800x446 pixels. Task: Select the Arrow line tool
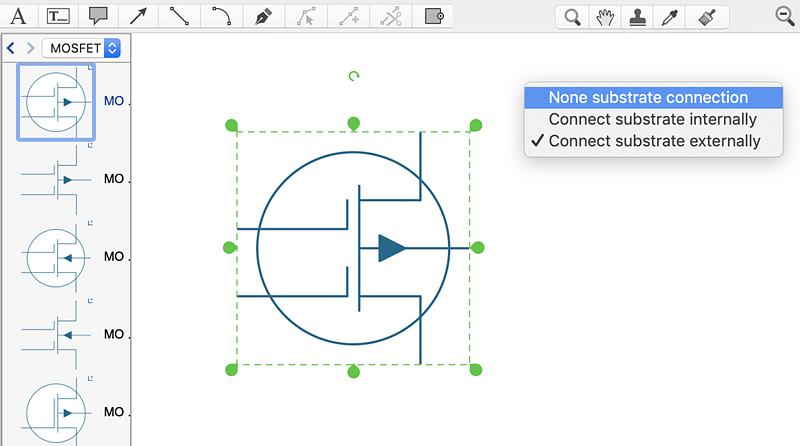click(x=138, y=16)
